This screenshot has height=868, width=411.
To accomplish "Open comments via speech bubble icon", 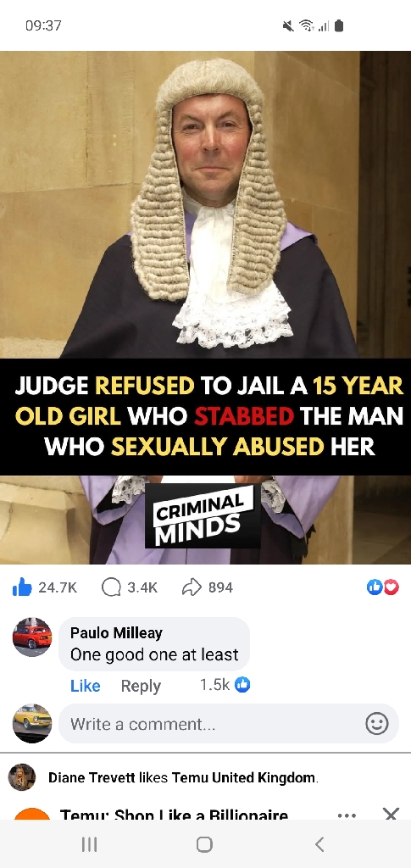I will [x=111, y=587].
